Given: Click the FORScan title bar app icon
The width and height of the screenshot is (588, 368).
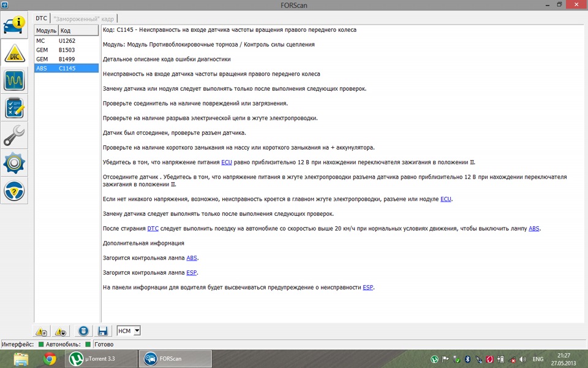Looking at the screenshot, I should click(4, 5).
